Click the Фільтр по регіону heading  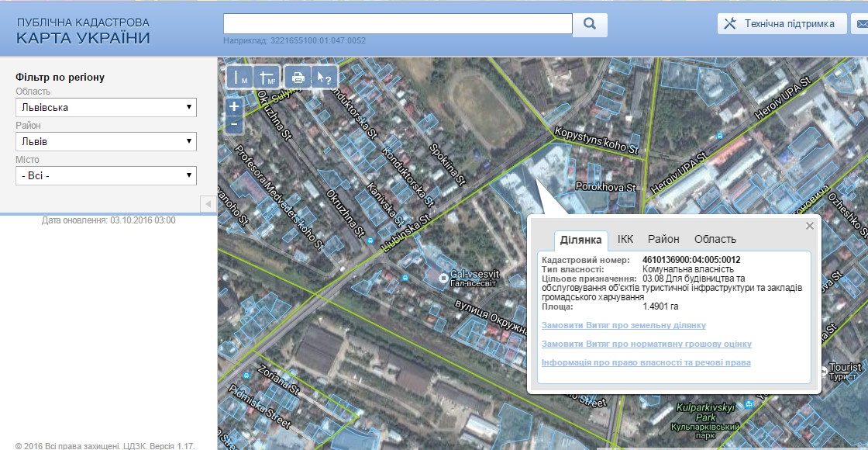tap(60, 77)
